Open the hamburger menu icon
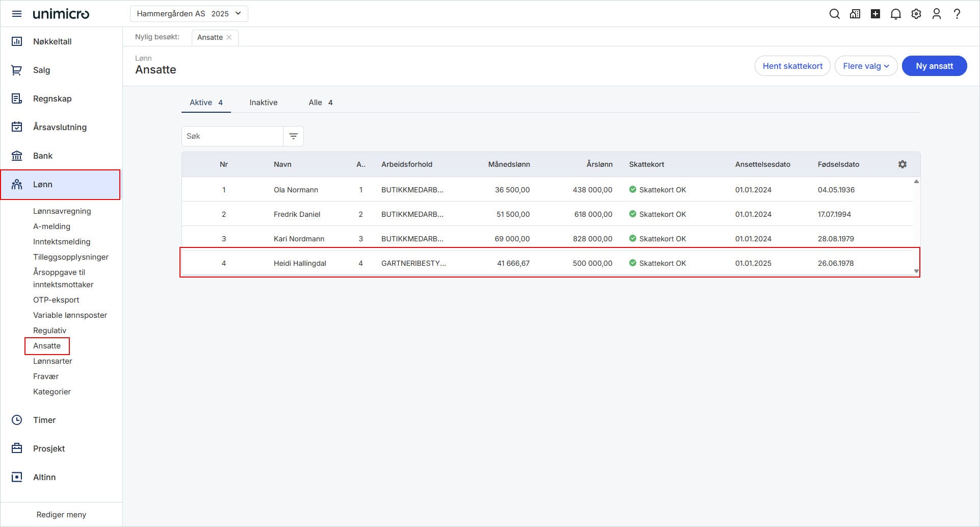 [x=17, y=14]
